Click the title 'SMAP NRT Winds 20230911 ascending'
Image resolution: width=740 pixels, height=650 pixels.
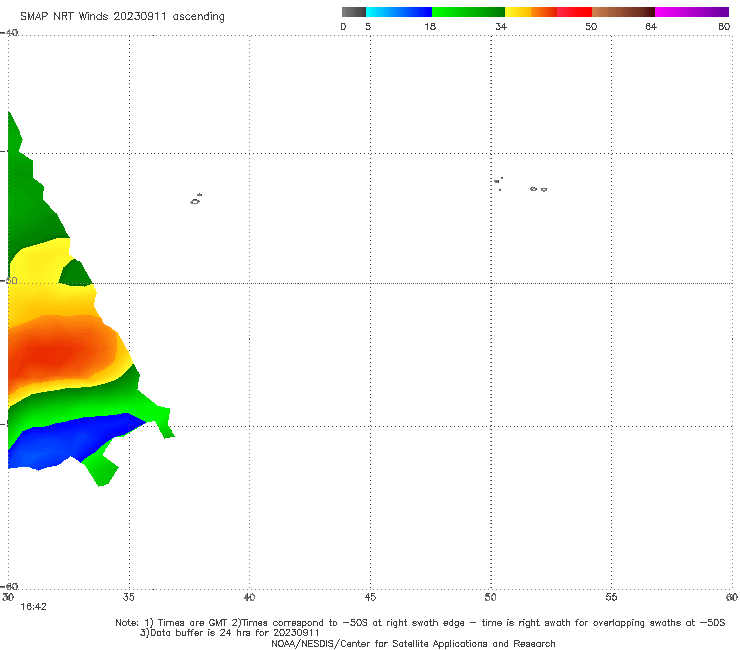[x=122, y=17]
